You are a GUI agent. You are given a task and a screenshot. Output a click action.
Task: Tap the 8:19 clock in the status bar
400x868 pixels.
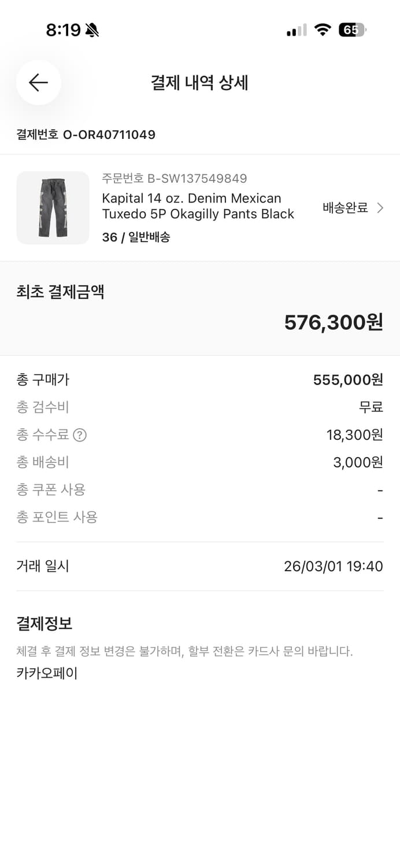[x=65, y=27]
